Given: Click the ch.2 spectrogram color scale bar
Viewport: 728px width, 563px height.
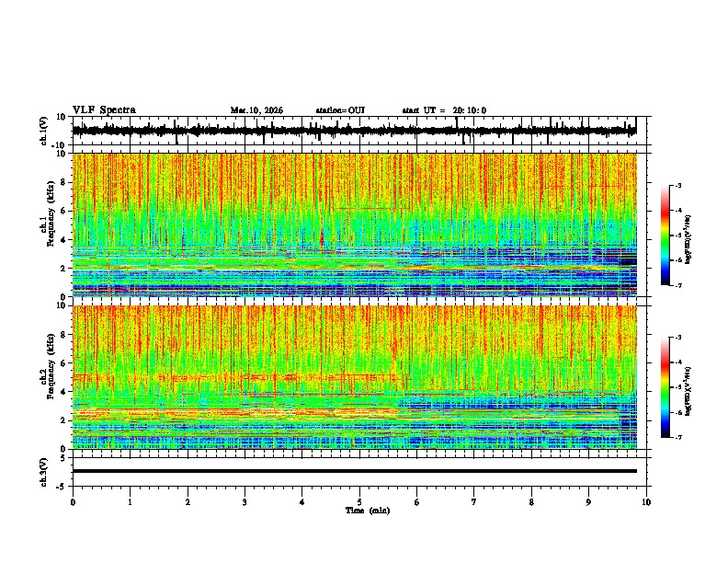Looking at the screenshot, I should [665, 387].
